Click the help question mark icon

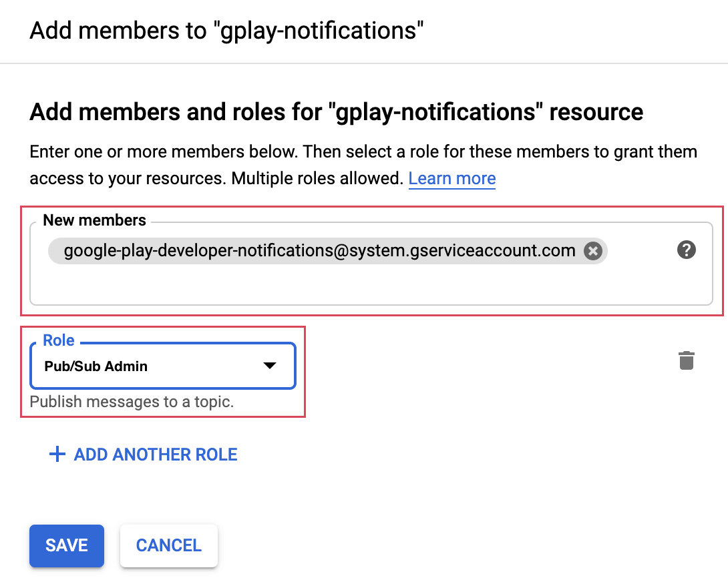coord(686,250)
